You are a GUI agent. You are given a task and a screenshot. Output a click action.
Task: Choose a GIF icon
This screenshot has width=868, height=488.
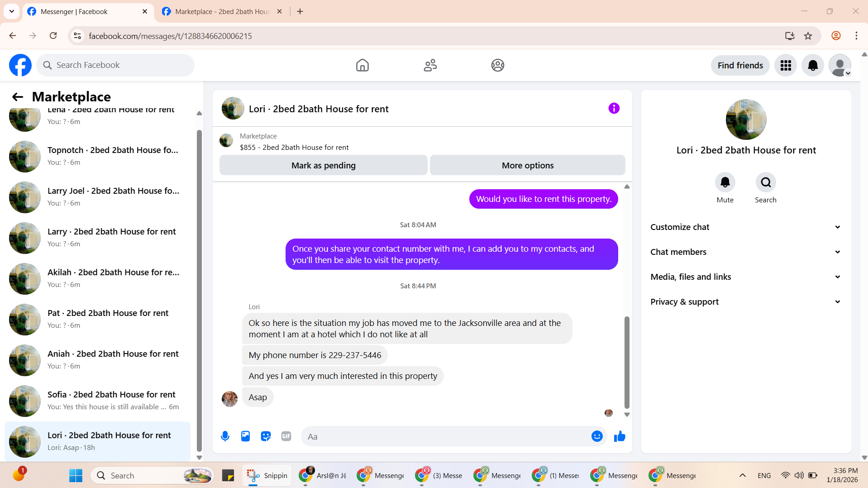(286, 436)
